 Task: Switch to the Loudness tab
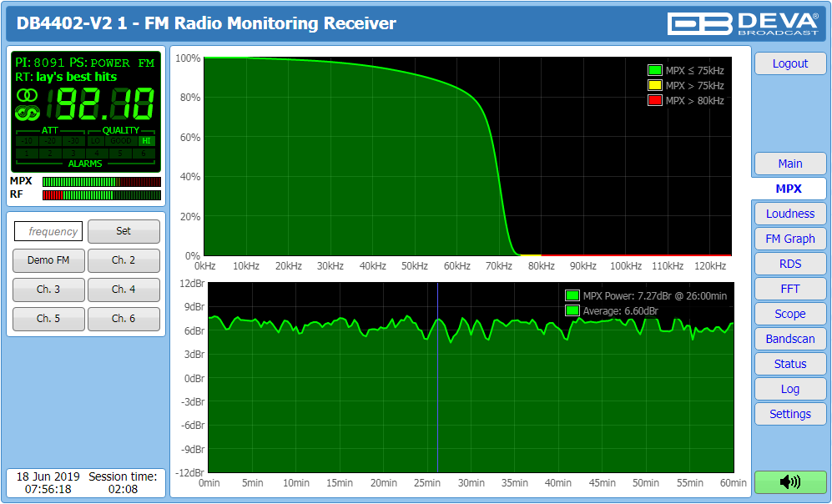click(x=789, y=214)
